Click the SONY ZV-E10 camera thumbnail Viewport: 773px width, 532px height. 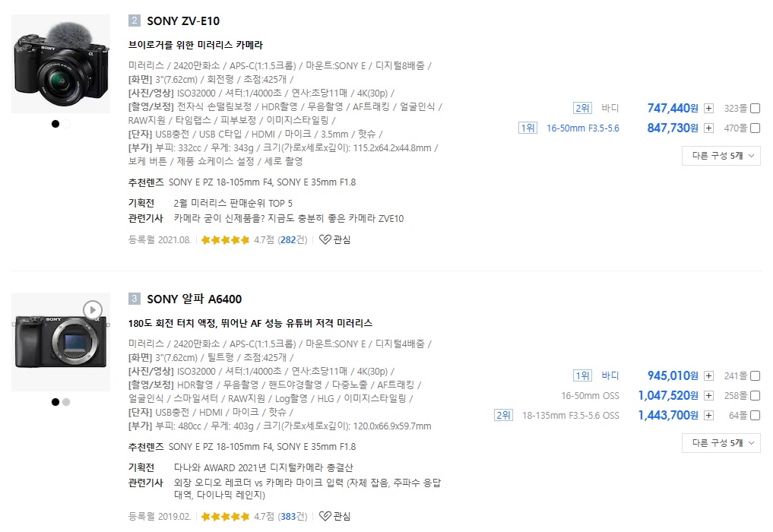click(x=62, y=65)
